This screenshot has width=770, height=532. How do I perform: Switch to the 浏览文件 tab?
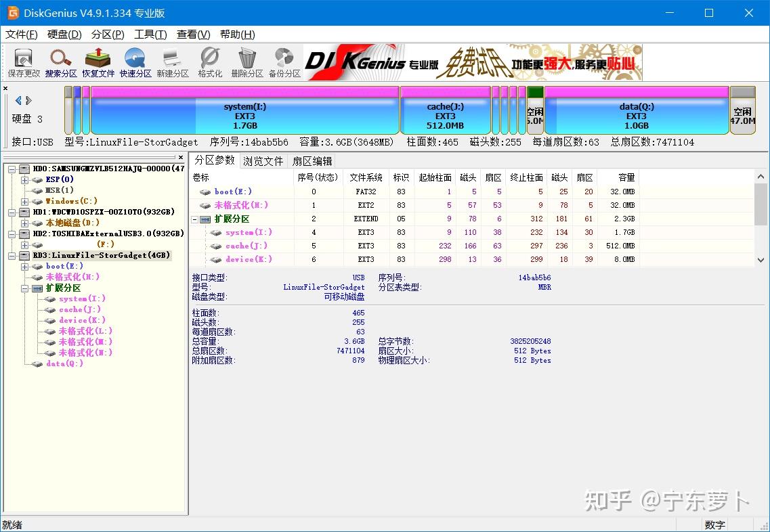tap(263, 160)
